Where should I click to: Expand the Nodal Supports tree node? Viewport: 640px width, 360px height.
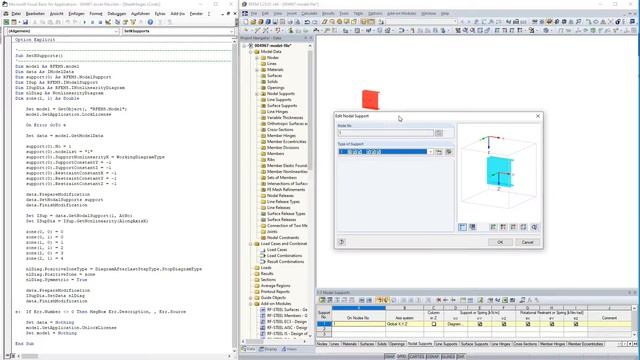click(257, 94)
